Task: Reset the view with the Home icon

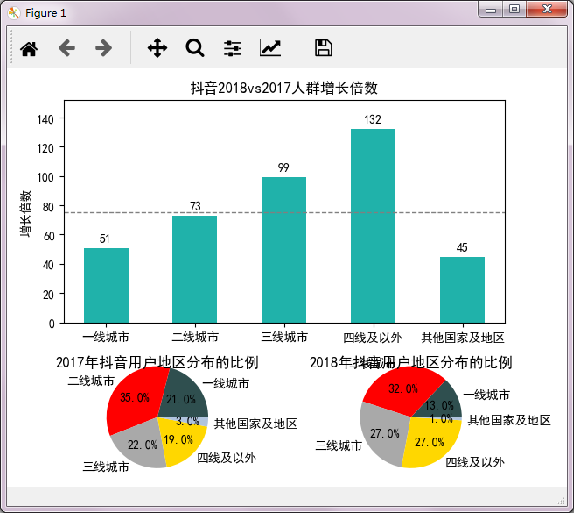Action: click(29, 48)
